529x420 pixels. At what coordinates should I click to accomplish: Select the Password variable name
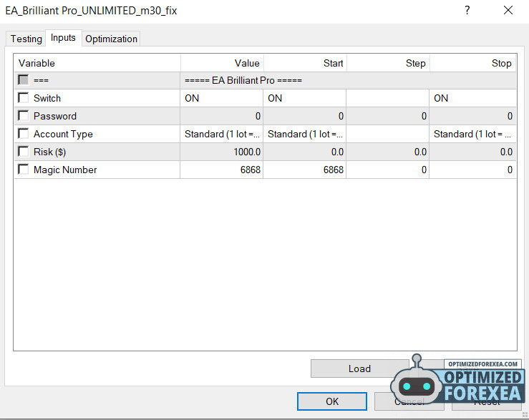(x=55, y=116)
